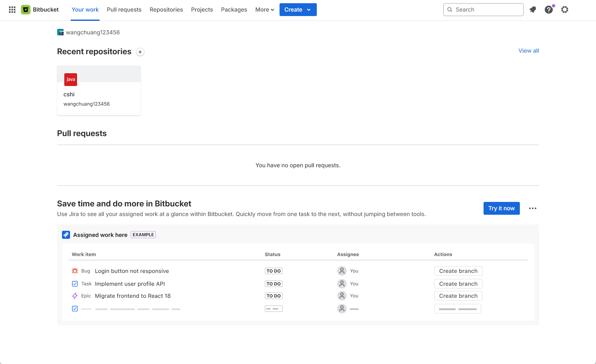596x364 pixels.
Task: Click the TO DO status of Implement user profile row
Action: (274, 284)
